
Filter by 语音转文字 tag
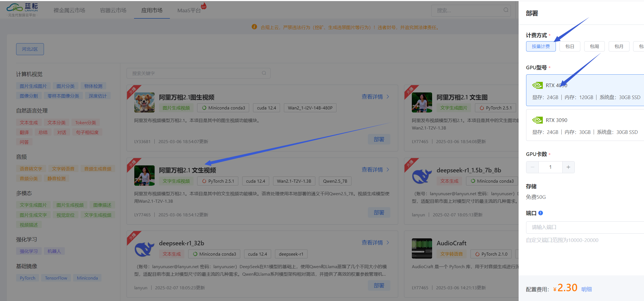click(31, 169)
